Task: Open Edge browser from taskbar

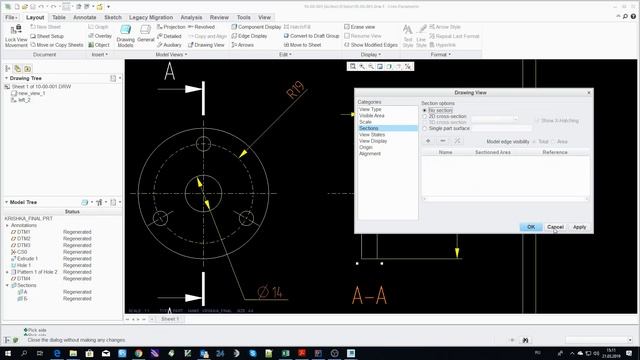Action: point(57,353)
